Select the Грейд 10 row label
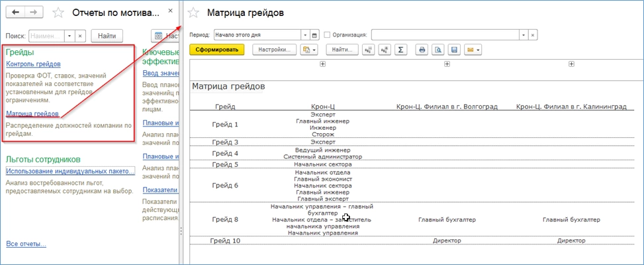The height and width of the screenshot is (265, 644). tap(225, 240)
